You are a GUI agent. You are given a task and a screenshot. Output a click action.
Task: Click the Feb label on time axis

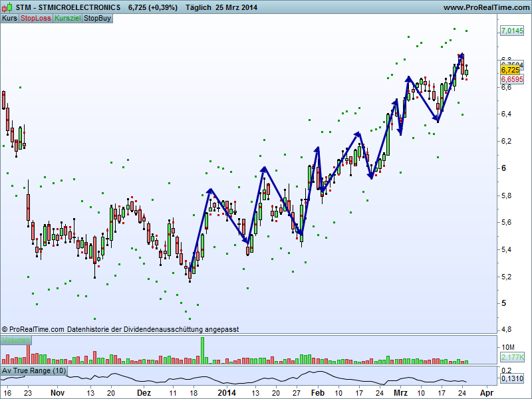click(x=318, y=393)
